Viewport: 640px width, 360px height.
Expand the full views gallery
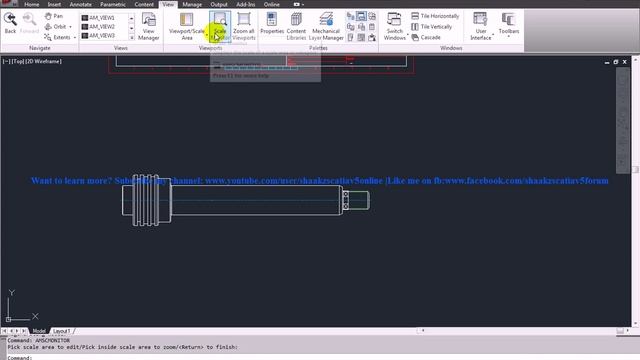pos(131,37)
